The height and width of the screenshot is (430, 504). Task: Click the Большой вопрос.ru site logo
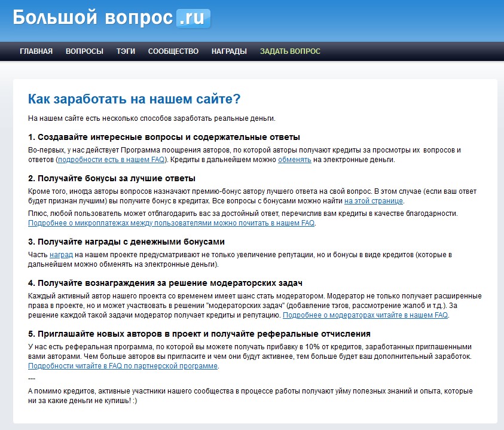click(x=111, y=18)
